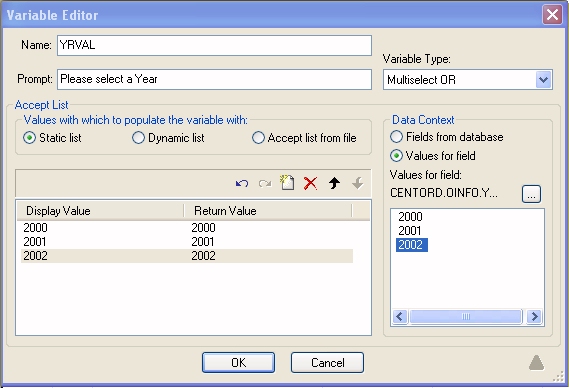Select 2000 in Data Context values list
This screenshot has height=388, width=569.
410,217
